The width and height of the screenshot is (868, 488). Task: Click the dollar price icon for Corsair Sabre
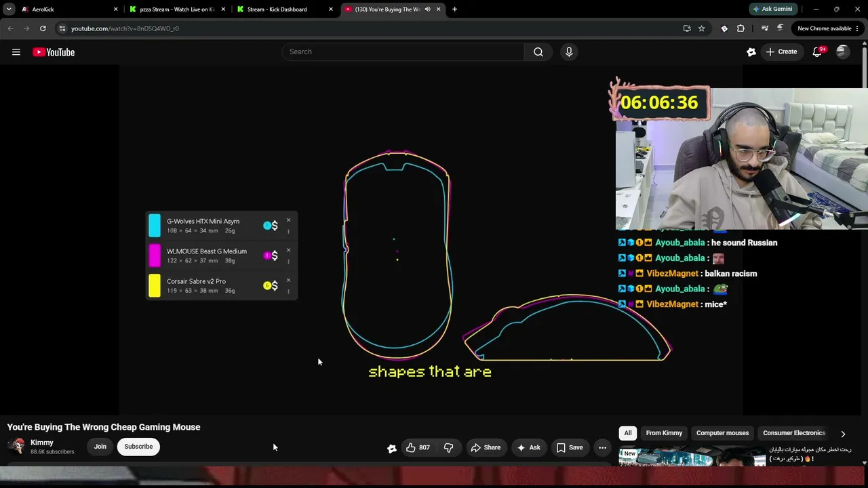[x=275, y=285]
